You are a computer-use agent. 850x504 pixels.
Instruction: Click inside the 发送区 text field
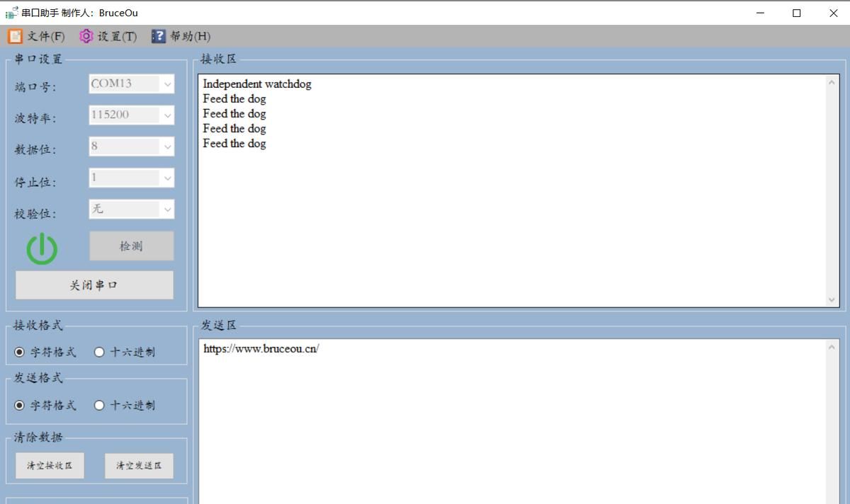[510, 425]
